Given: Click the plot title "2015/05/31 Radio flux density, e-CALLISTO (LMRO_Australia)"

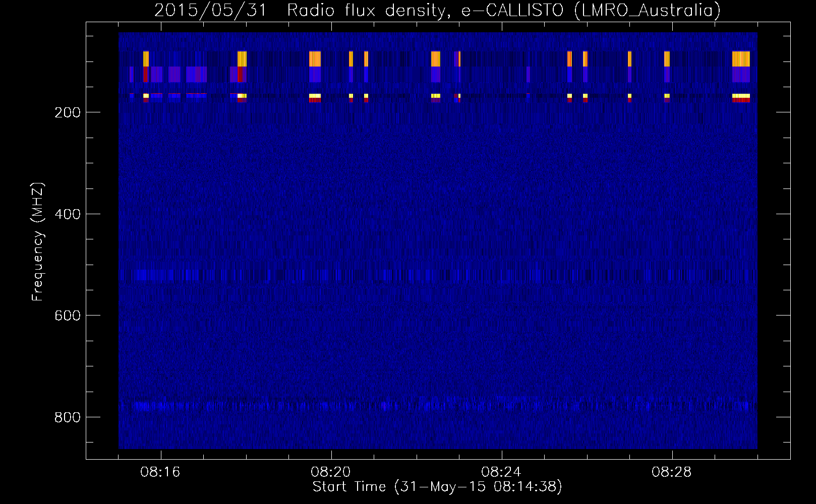Looking at the screenshot, I should coord(437,10).
